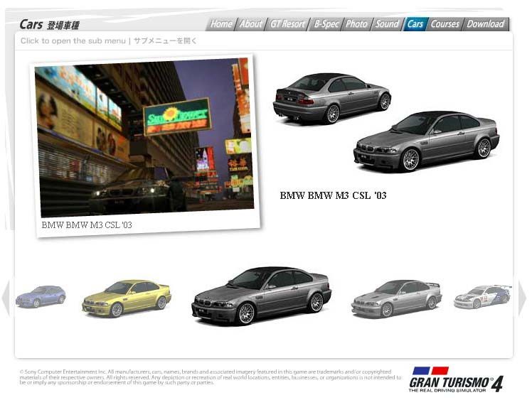The image size is (532, 400).
Task: Select the blue BMW coupe thumbnail
Action: tap(41, 296)
